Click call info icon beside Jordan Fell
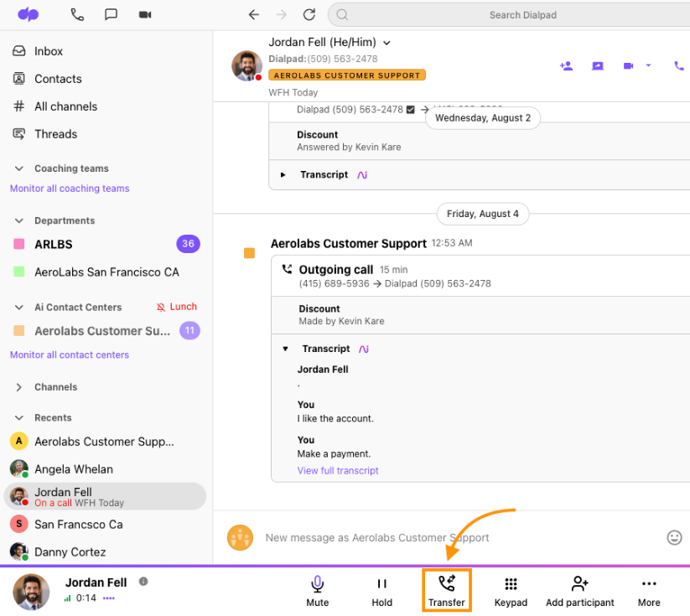The height and width of the screenshot is (616, 690). pyautogui.click(x=143, y=582)
